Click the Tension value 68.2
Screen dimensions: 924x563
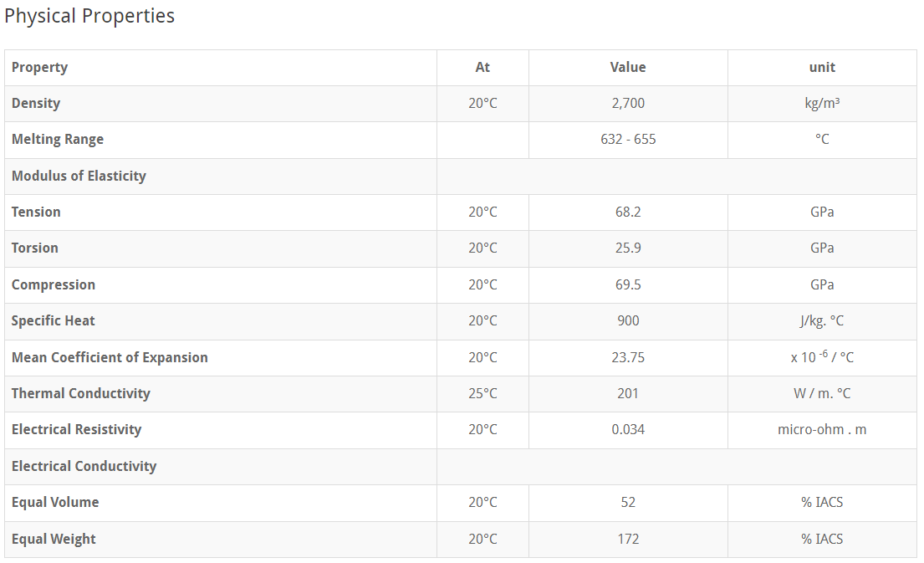(x=628, y=212)
